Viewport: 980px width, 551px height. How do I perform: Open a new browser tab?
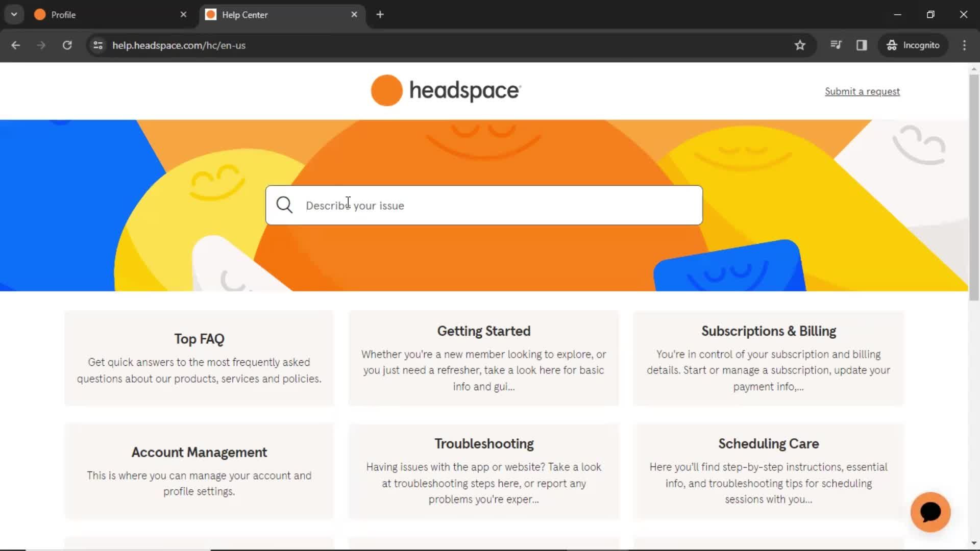[x=380, y=14]
